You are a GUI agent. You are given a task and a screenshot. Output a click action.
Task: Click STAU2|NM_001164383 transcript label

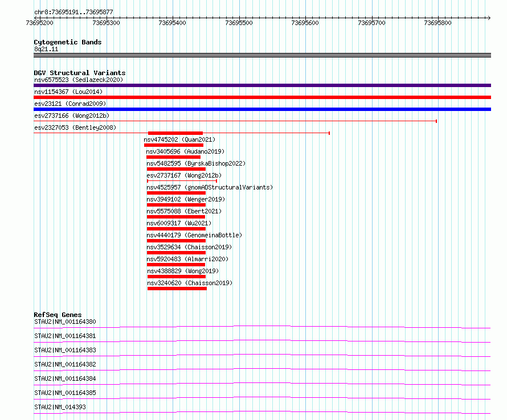click(65, 350)
